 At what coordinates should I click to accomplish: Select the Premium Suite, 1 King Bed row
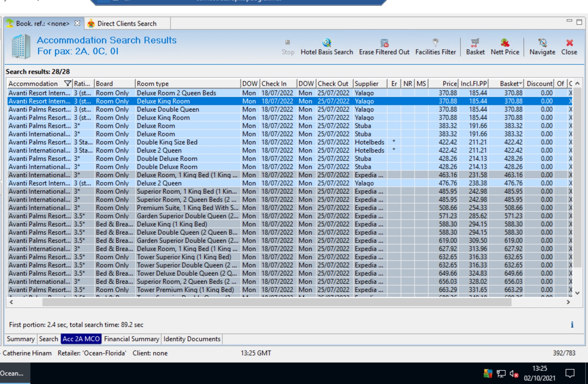(x=290, y=208)
